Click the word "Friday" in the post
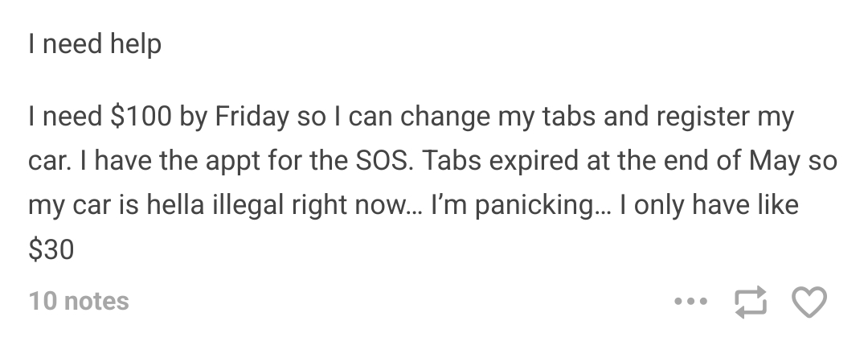868x362 pixels. (x=252, y=117)
